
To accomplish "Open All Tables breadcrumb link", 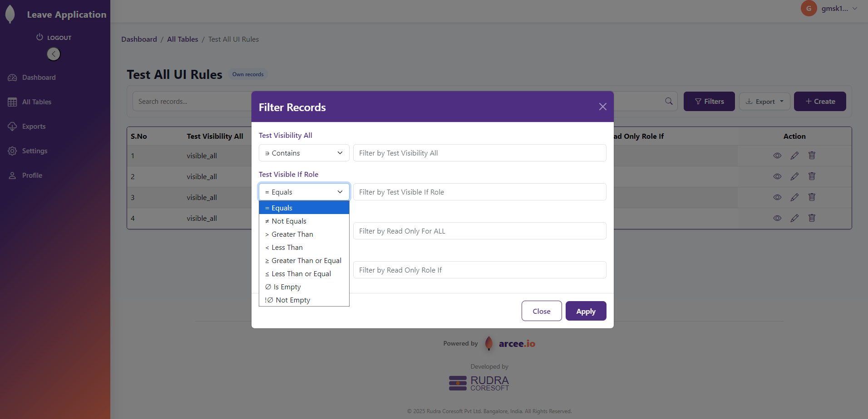I will (x=182, y=39).
